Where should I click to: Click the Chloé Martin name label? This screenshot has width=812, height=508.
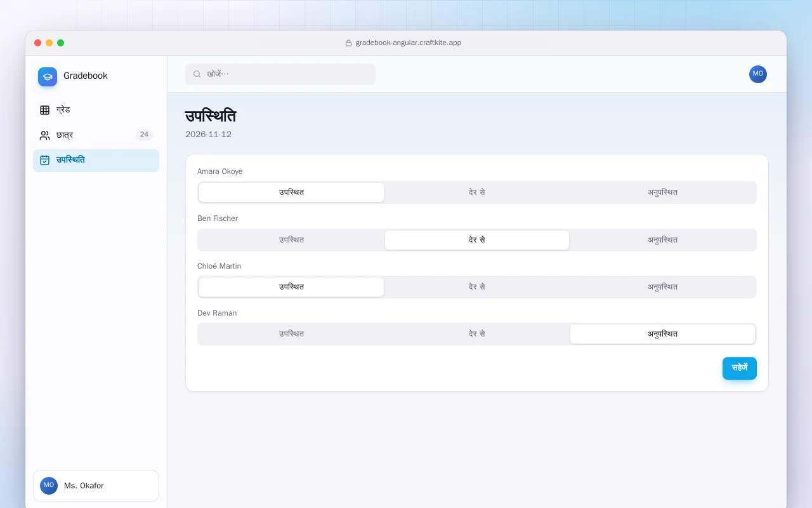point(219,266)
